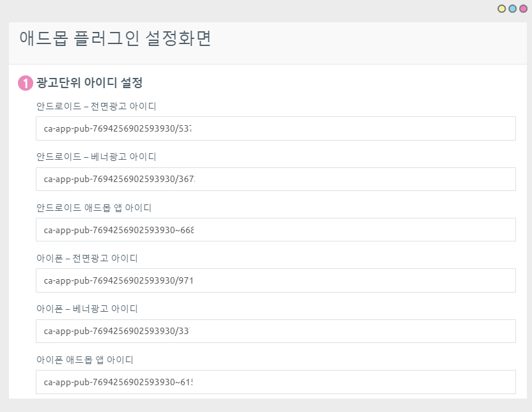Click the '아이폰 – 전면광고 아이디' label
The width and height of the screenshot is (532, 412).
(87, 258)
